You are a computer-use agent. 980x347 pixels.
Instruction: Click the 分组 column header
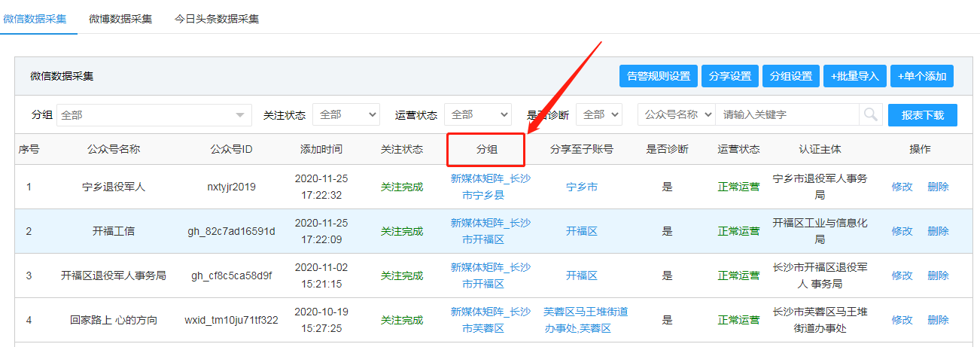[486, 150]
